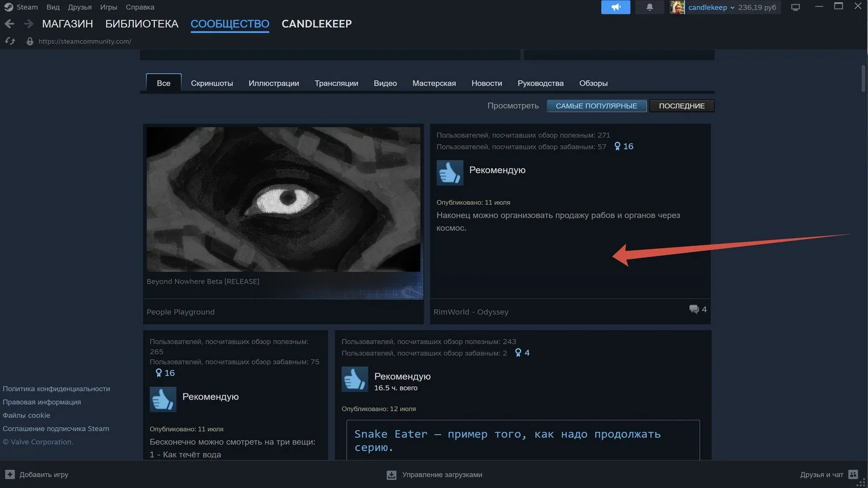The height and width of the screenshot is (488, 868).
Task: Click the 236,19 руб wallet balance
Action: (757, 8)
